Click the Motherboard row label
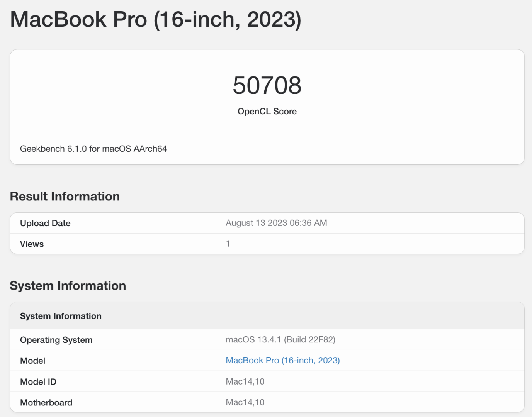 (46, 402)
